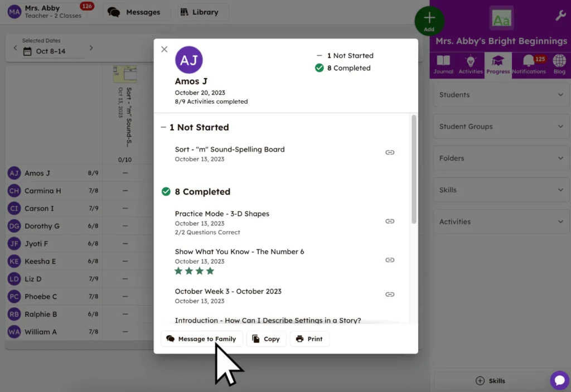Open Show What You Know - Number 6
The image size is (571, 392).
(239, 251)
